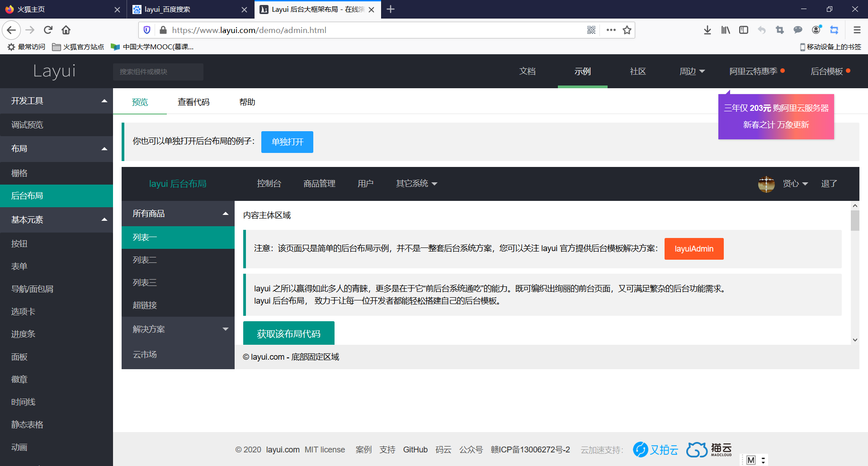868x466 pixels.
Task: Click the 单独打开 button
Action: [x=287, y=142]
